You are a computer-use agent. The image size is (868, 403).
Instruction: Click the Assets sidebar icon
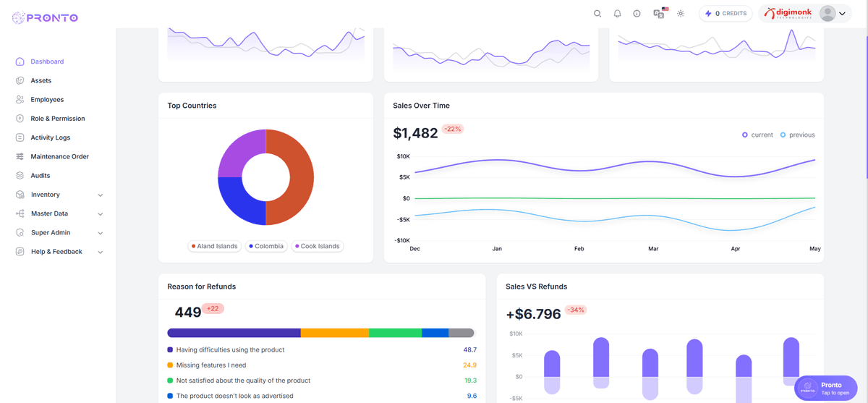click(20, 80)
